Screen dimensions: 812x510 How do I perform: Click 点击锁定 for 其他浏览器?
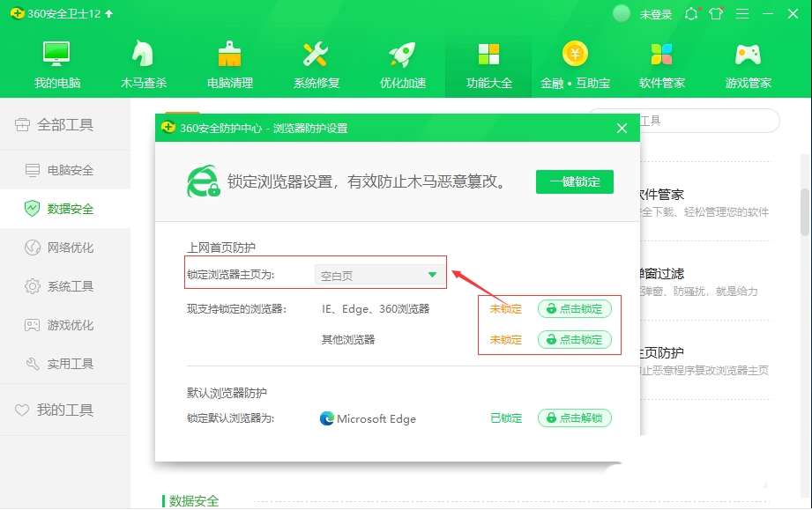click(575, 339)
